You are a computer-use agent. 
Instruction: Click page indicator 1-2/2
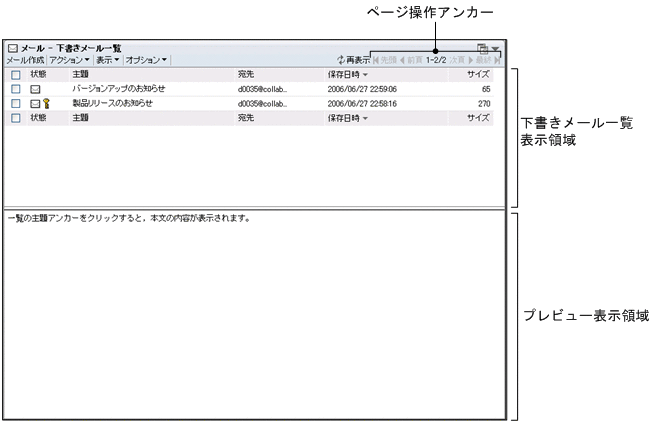pyautogui.click(x=436, y=60)
